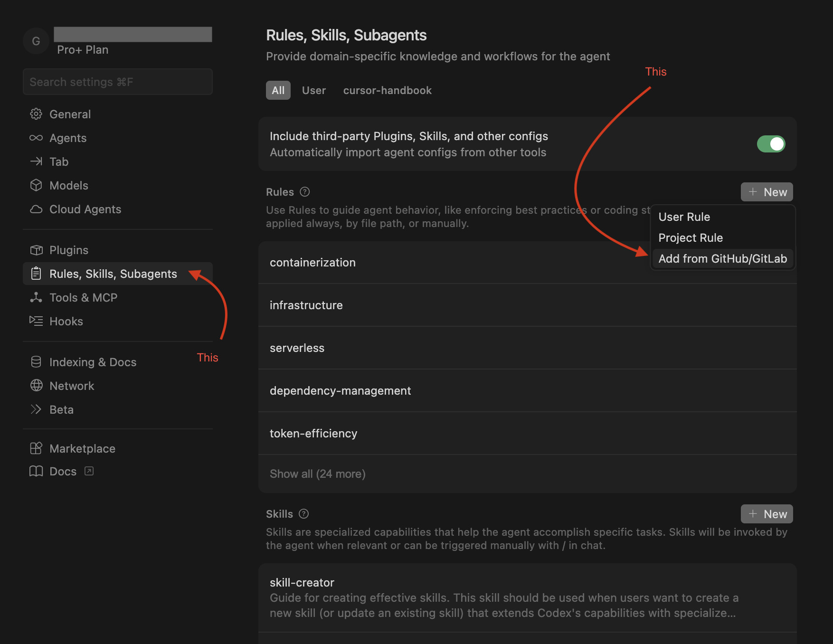Open Tools & MCP settings

pyautogui.click(x=36, y=297)
